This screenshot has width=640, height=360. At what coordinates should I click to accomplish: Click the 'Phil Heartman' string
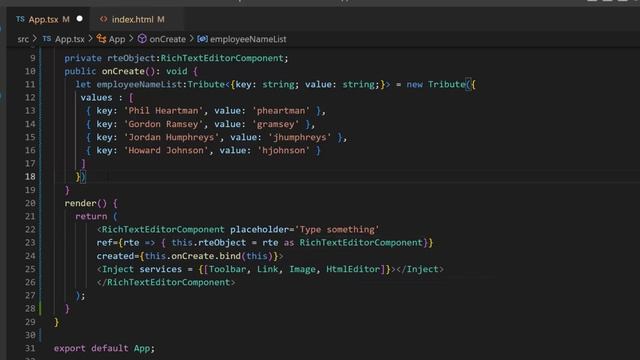click(163, 111)
